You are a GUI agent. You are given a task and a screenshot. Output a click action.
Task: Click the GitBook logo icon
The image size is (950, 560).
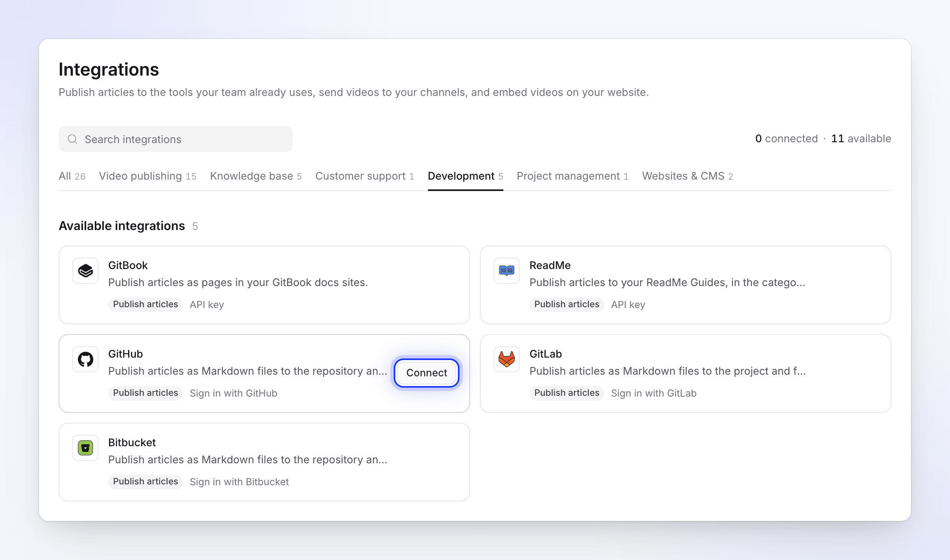pos(85,271)
